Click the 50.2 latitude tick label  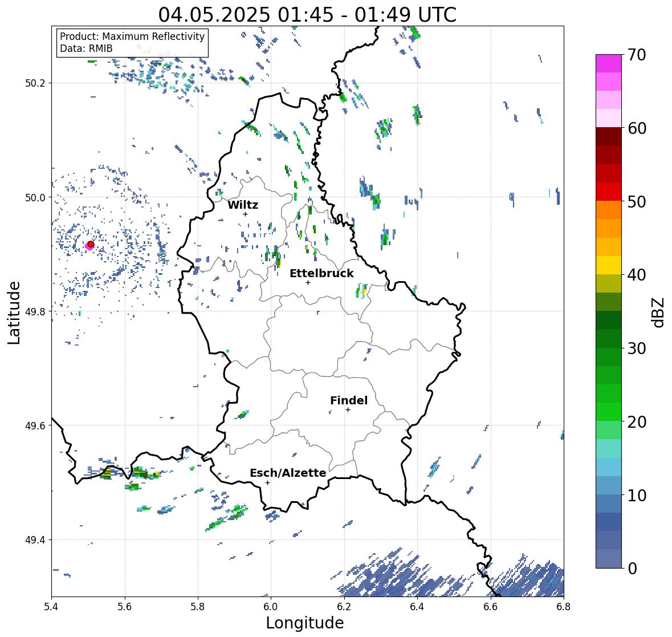pyautogui.click(x=35, y=83)
